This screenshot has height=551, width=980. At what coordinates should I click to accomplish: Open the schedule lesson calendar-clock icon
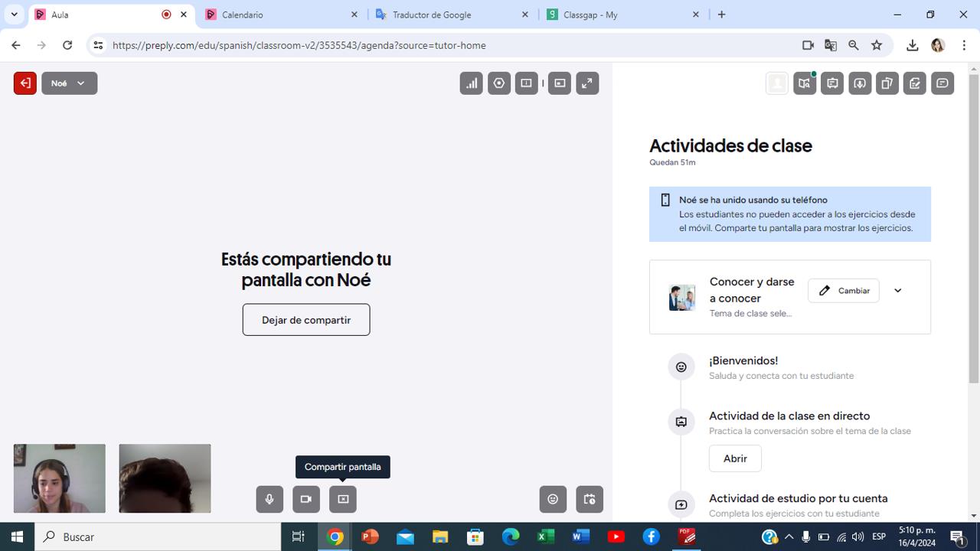click(590, 499)
